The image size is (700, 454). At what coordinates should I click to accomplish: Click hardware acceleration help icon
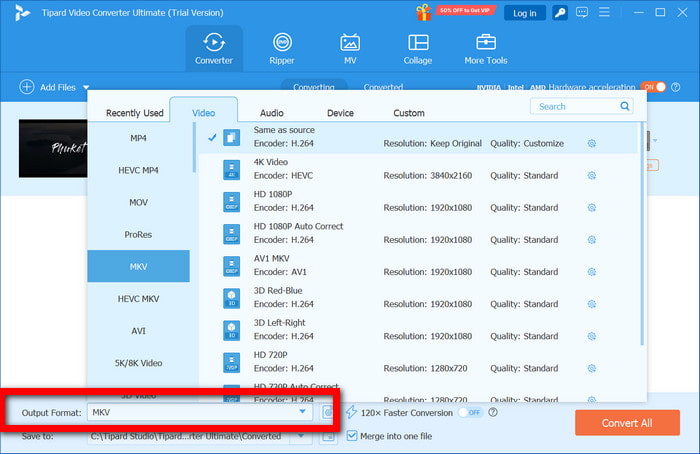pyautogui.click(x=675, y=87)
